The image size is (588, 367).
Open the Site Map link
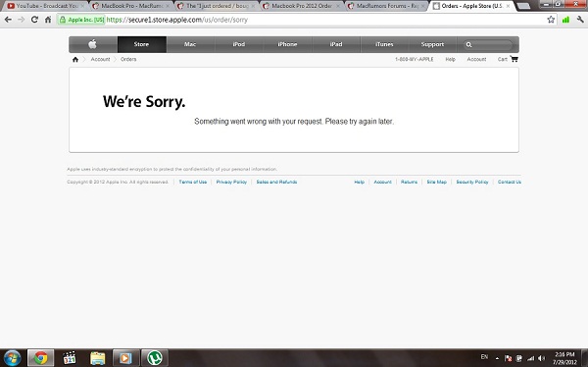[x=437, y=182]
